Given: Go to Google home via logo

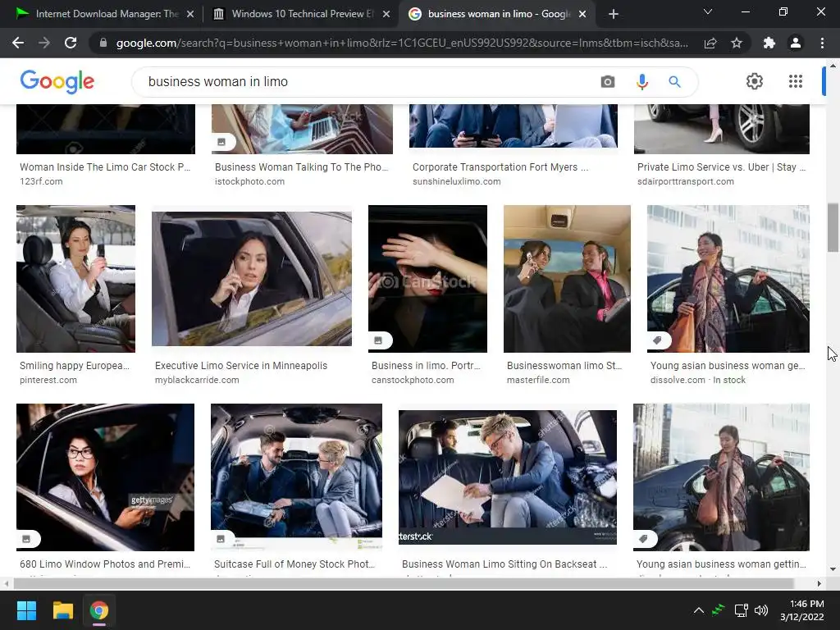Looking at the screenshot, I should pyautogui.click(x=57, y=81).
